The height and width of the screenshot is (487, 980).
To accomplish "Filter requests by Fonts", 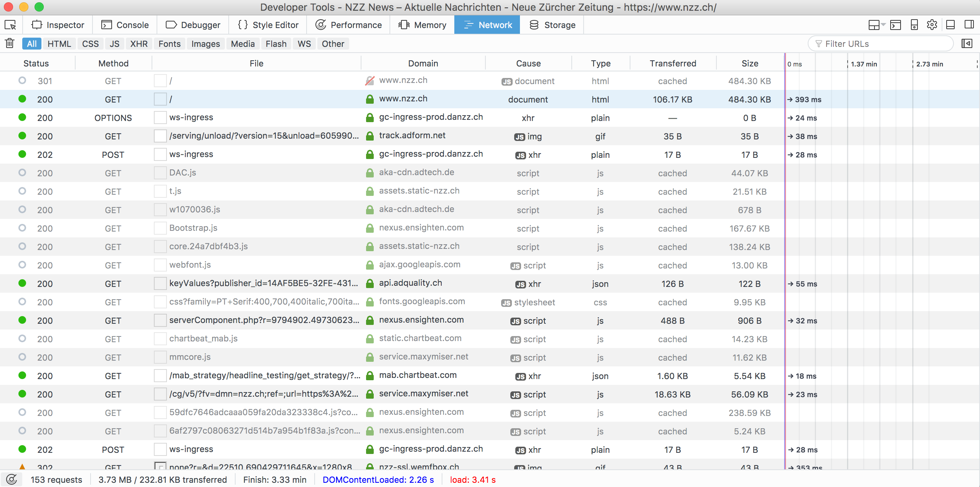I will click(x=170, y=44).
